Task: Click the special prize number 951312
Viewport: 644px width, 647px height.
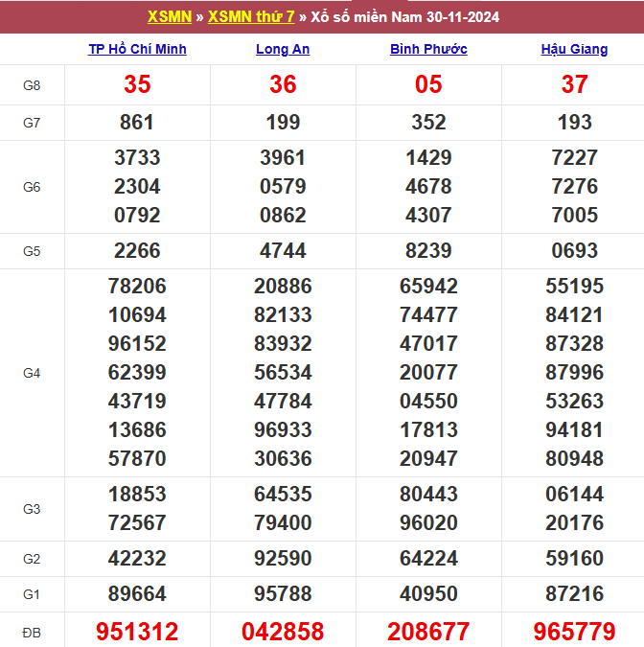Action: (x=137, y=632)
